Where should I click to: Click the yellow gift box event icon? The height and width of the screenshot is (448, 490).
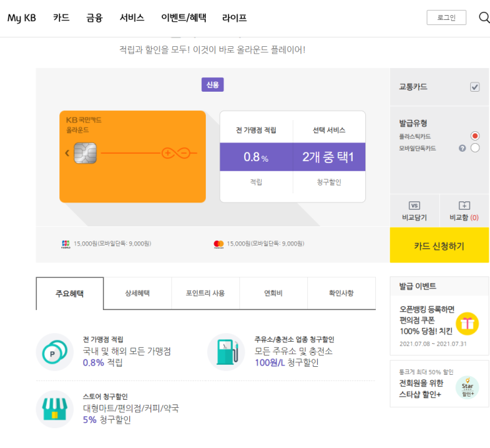(467, 323)
